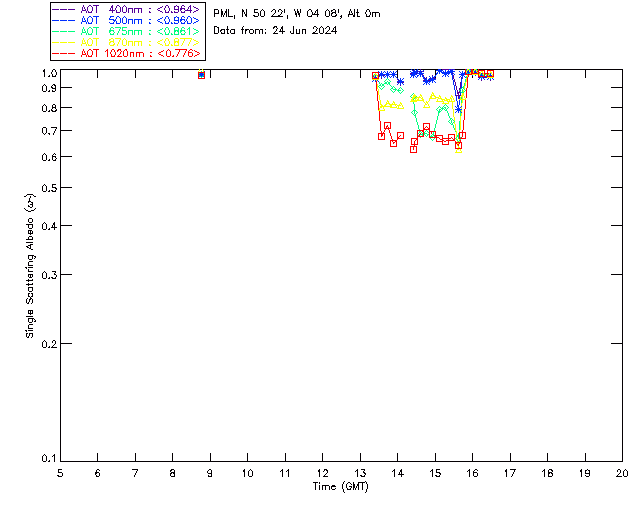Click the x-axis tick label '10'

tap(247, 473)
